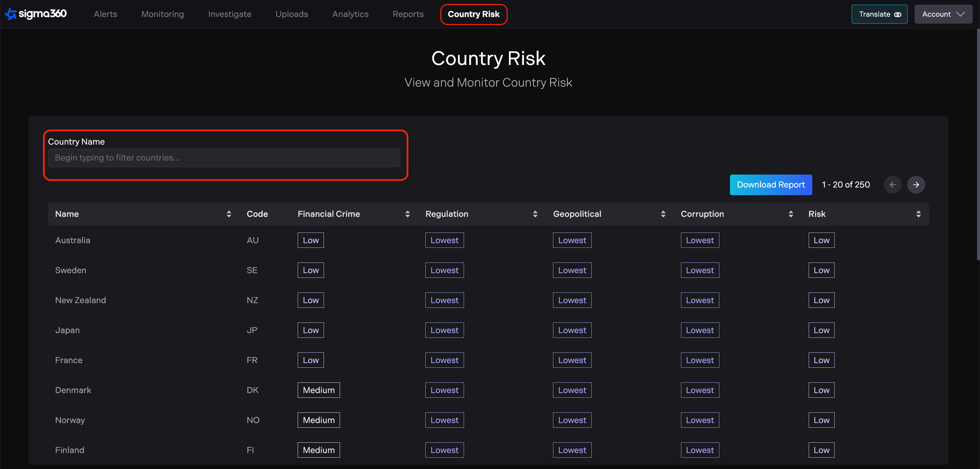The image size is (980, 469).
Task: Expand the Account dropdown
Action: click(943, 14)
